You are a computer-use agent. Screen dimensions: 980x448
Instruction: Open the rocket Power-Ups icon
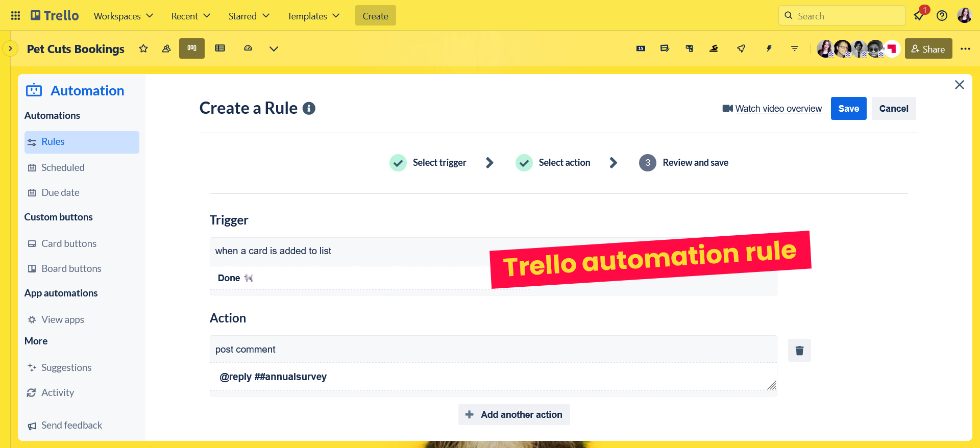[x=741, y=48]
